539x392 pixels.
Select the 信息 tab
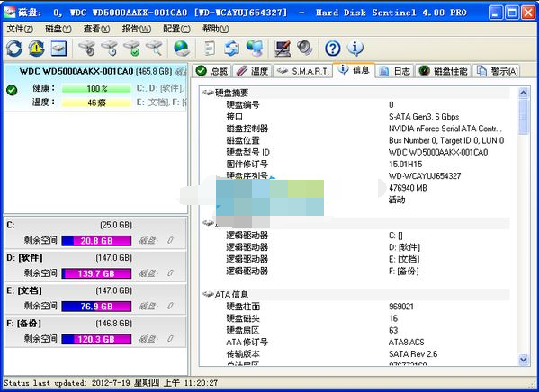[354, 70]
